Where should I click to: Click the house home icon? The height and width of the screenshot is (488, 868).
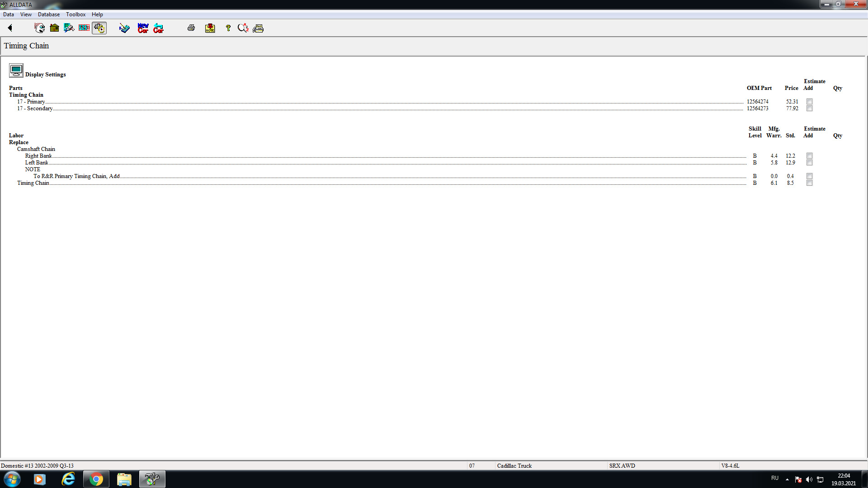coord(54,28)
